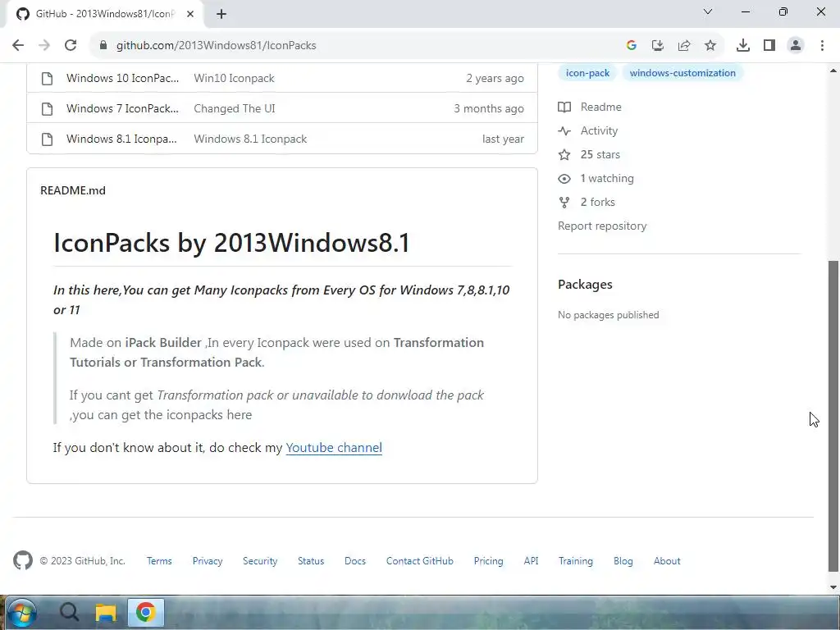Bookmark this page with the star icon
The height and width of the screenshot is (630, 840).
pos(710,46)
